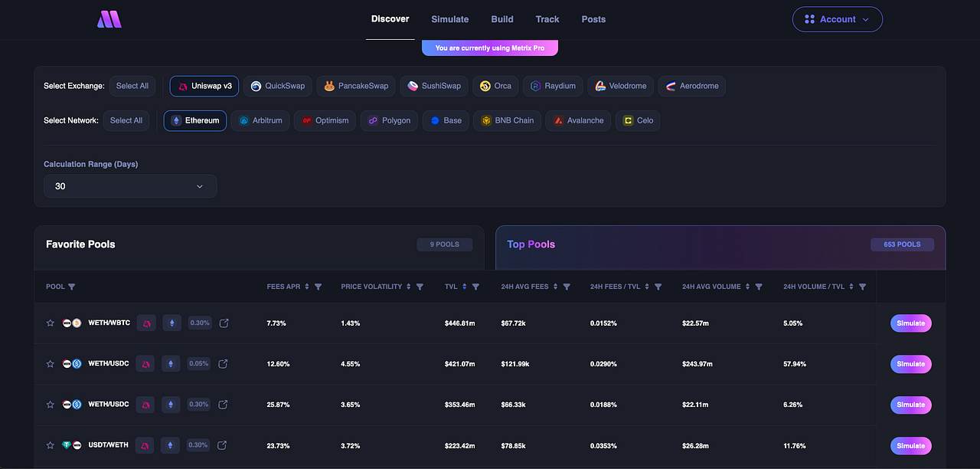Filter the 24H VOLUME / TVL column
This screenshot has height=469, width=980.
coord(863,287)
